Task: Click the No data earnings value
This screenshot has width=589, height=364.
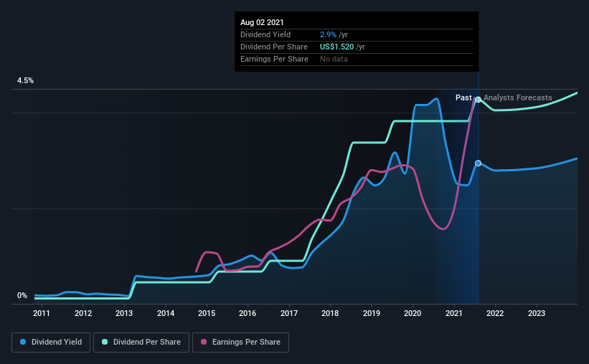Action: [334, 59]
